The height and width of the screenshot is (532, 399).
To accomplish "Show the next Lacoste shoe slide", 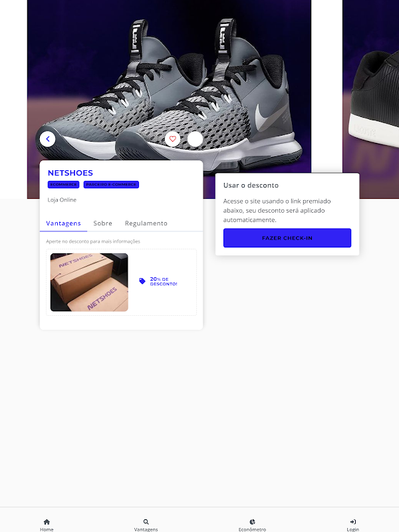I will (x=371, y=99).
